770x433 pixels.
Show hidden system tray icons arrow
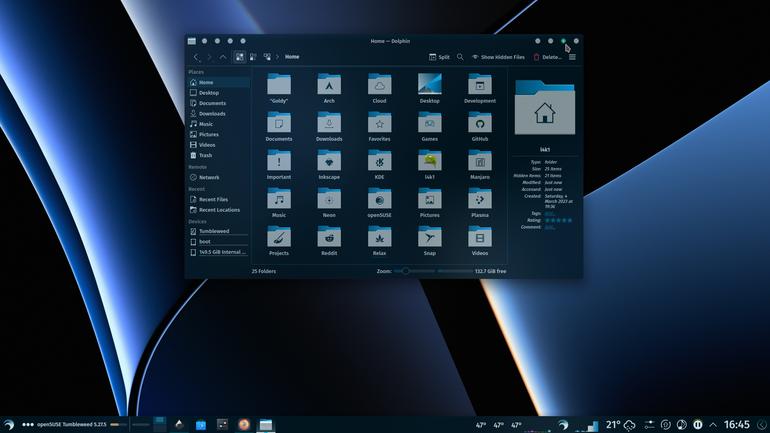coord(713,425)
